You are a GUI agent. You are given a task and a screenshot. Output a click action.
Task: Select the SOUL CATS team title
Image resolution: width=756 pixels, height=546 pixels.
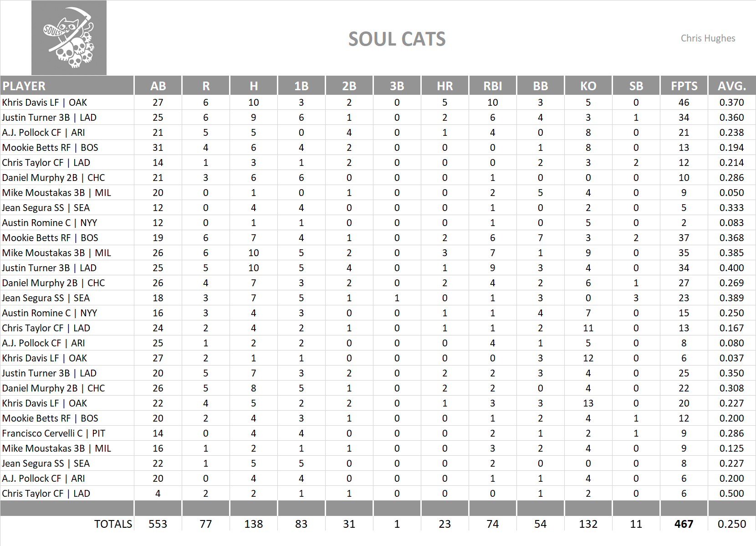397,39
